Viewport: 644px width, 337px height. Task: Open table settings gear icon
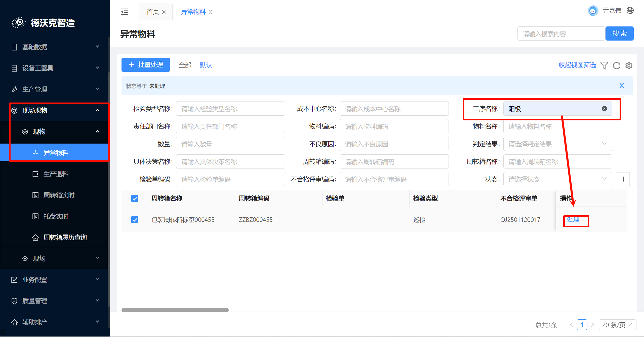pyautogui.click(x=629, y=65)
